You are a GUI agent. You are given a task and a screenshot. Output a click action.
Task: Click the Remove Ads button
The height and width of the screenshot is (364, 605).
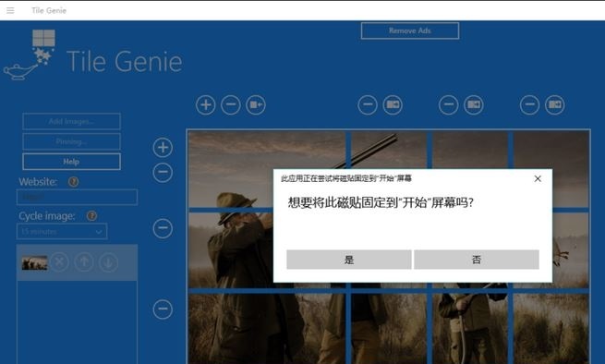410,30
